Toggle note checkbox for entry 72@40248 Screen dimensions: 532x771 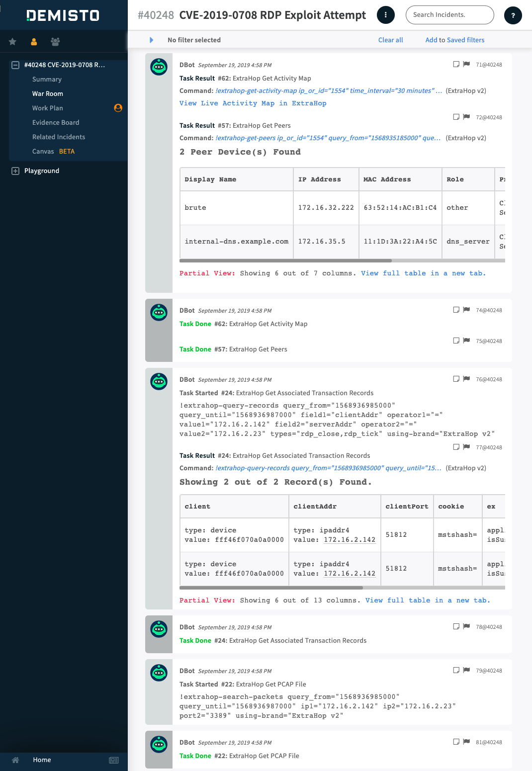pyautogui.click(x=456, y=117)
